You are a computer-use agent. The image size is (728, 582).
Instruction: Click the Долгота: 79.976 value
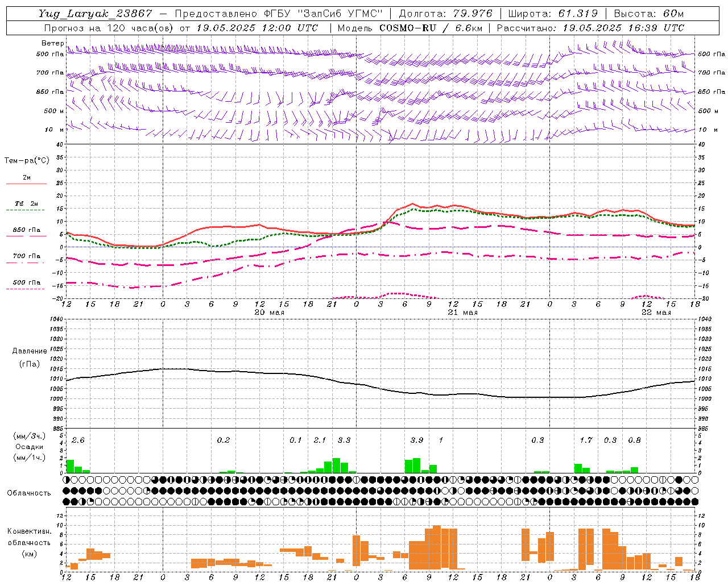(x=446, y=14)
